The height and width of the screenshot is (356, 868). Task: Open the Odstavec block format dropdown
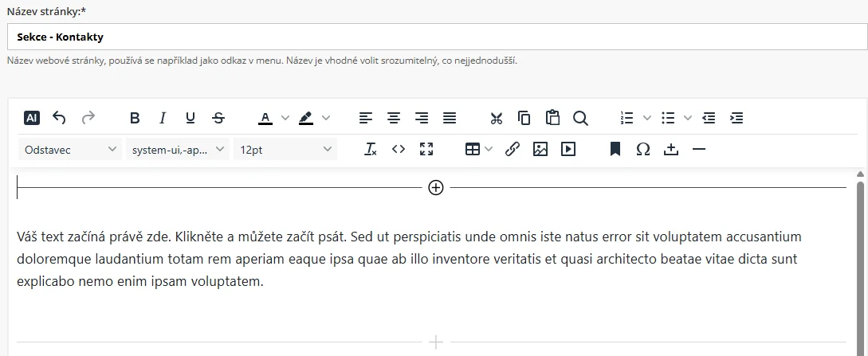tap(69, 149)
